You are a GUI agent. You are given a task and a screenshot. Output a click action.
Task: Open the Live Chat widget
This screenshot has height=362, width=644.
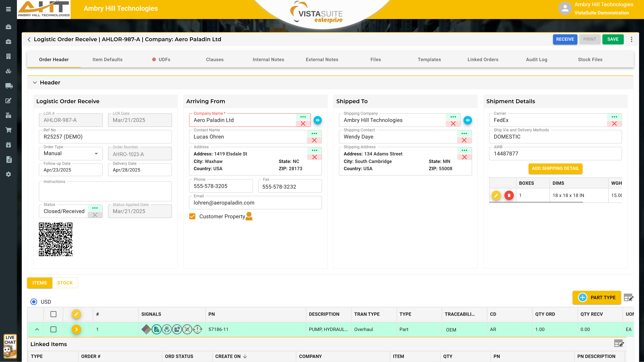click(x=10, y=346)
